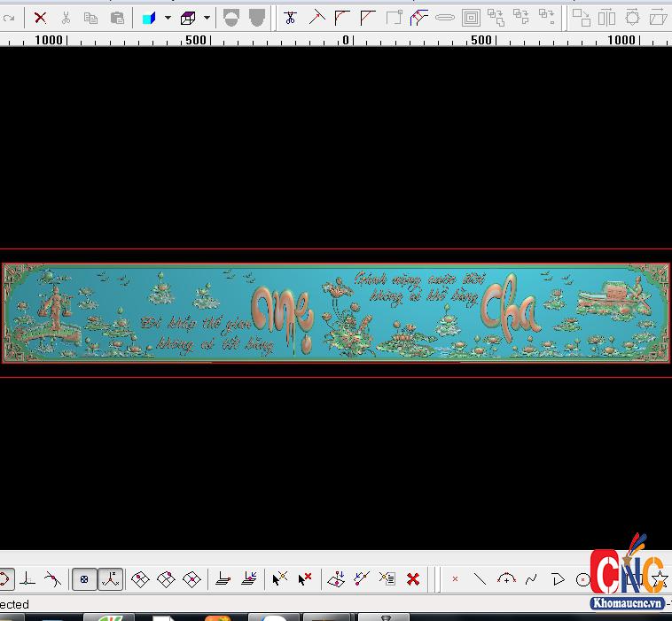Paste using the clipboard icon
The width and height of the screenshot is (672, 621).
116,17
